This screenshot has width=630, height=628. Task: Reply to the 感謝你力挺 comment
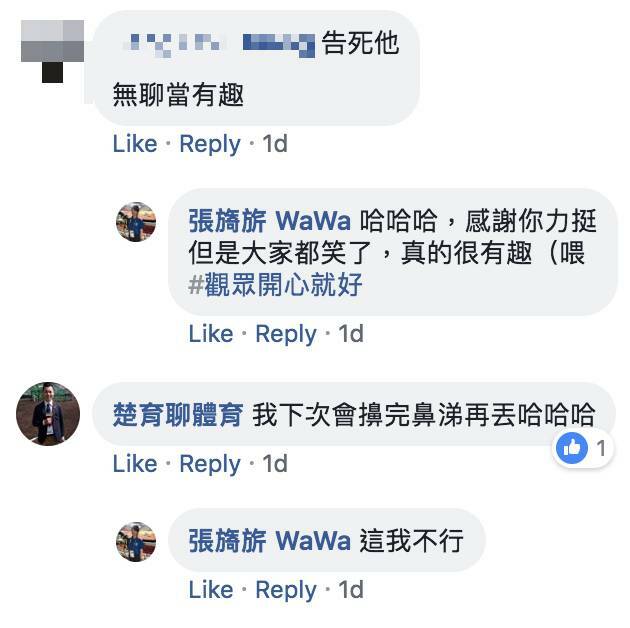tap(286, 335)
